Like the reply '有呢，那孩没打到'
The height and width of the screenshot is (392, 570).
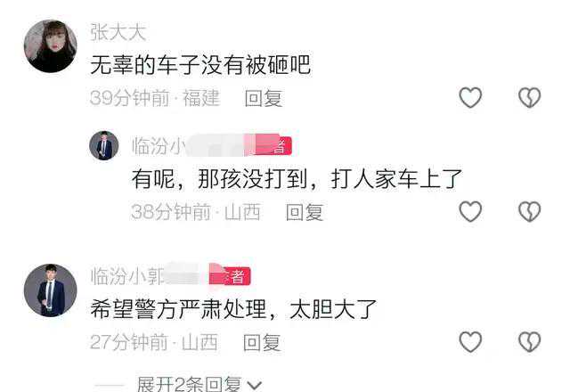click(x=470, y=211)
